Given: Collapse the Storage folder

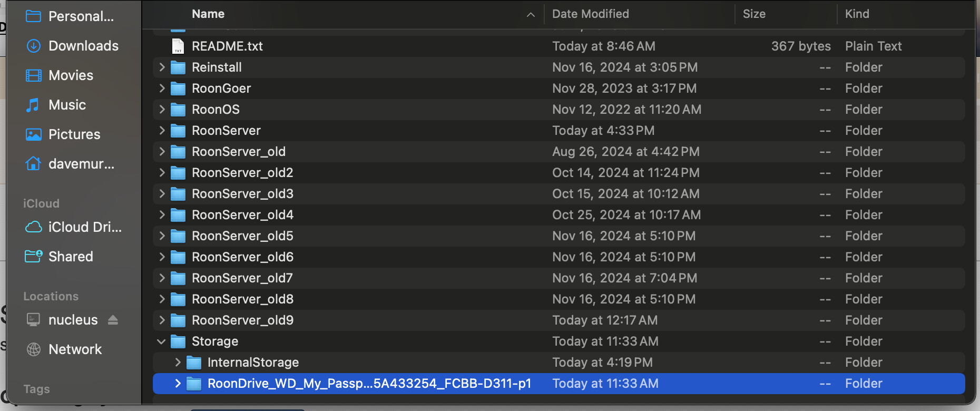Looking at the screenshot, I should coord(162,341).
